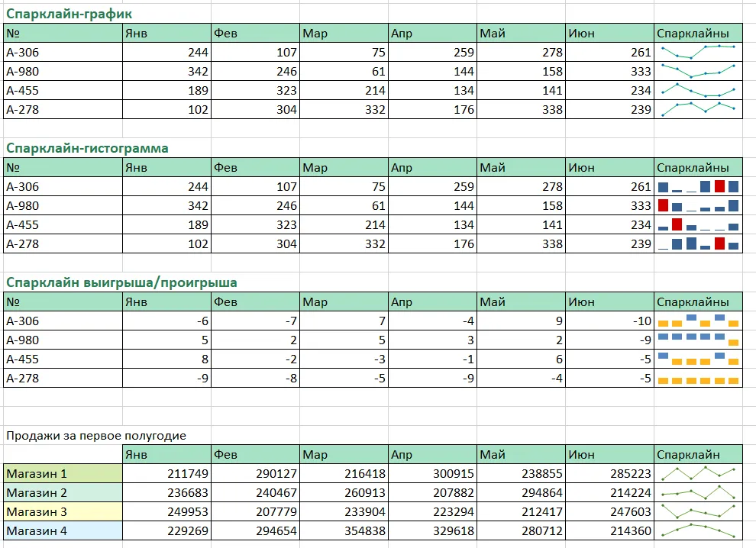Click the histogram sparkline of row A-278
This screenshot has width=756, height=548.
pos(698,243)
